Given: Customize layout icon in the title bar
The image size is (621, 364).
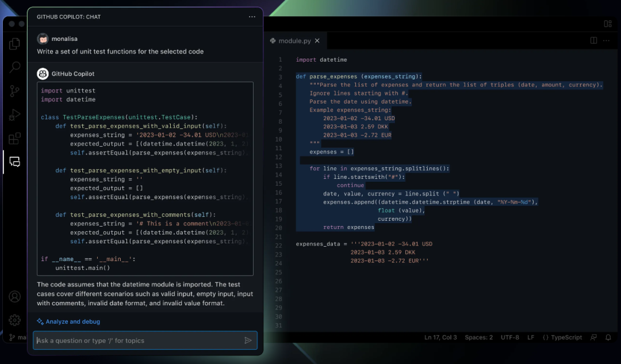Looking at the screenshot, I should pyautogui.click(x=608, y=24).
